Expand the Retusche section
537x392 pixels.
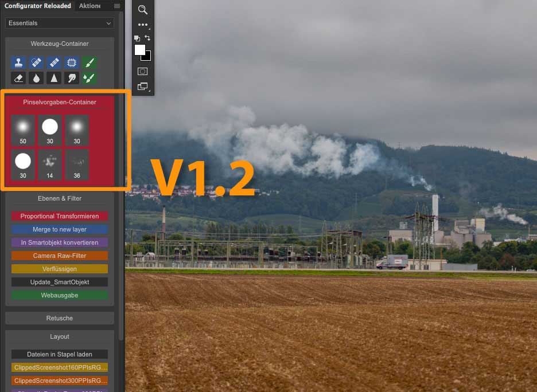pyautogui.click(x=60, y=318)
